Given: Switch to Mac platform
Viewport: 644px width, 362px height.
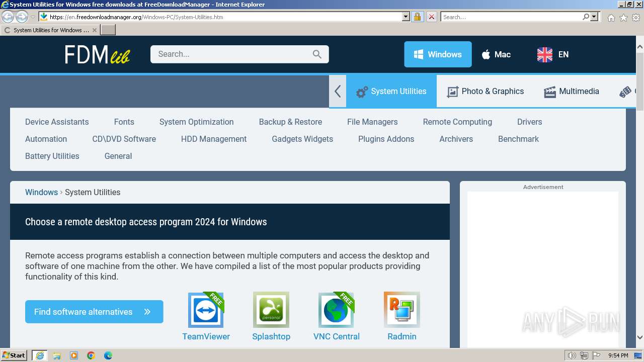Looking at the screenshot, I should pyautogui.click(x=496, y=54).
